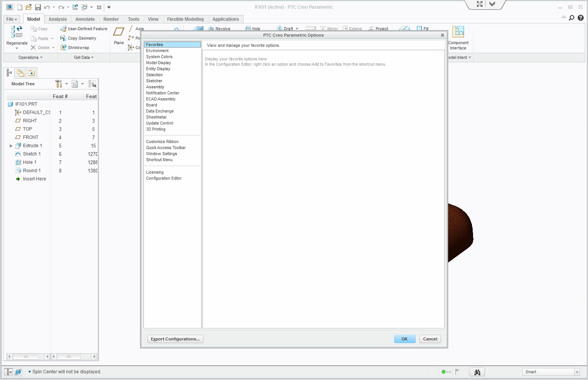
Task: Save the model with the floppy icon
Action: [38, 7]
